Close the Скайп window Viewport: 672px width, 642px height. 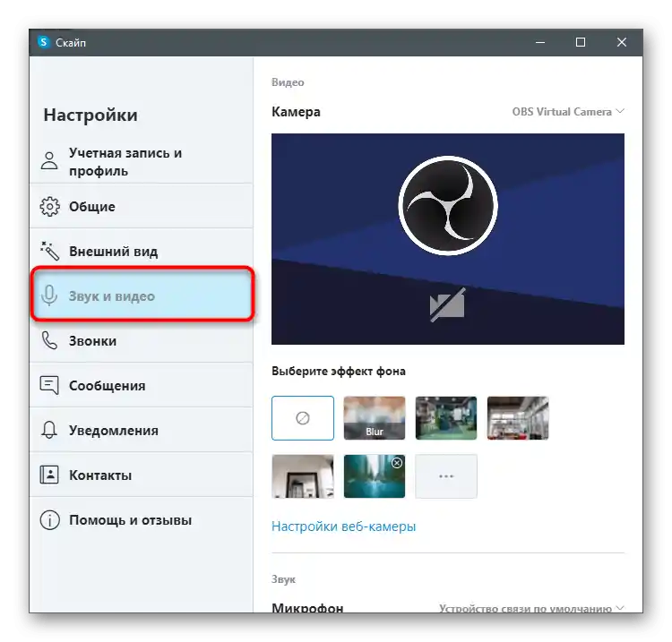point(622,42)
